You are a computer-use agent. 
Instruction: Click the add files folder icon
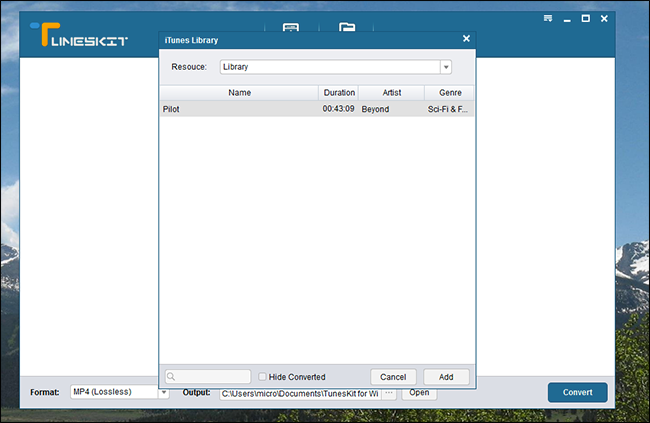click(x=347, y=27)
